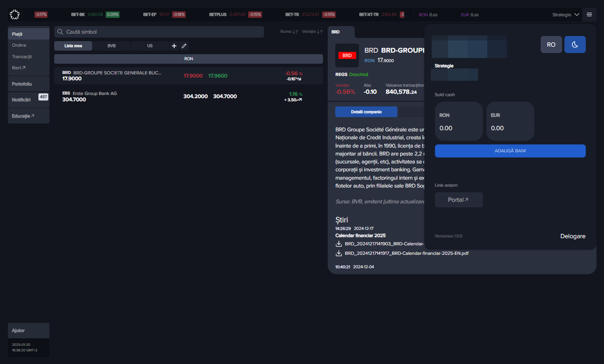The height and width of the screenshot is (364, 604).
Task: Download first BRD_20241217141903 calendar file icon
Action: pyautogui.click(x=339, y=244)
